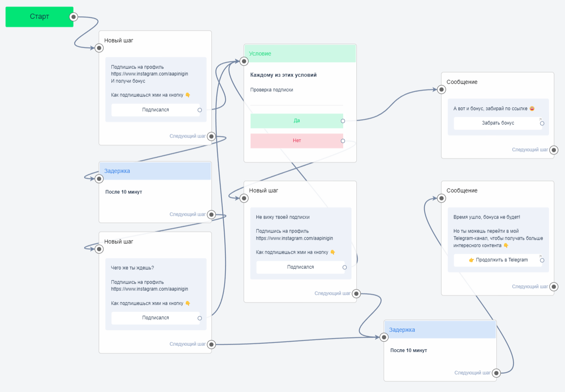Click Следующий шаг port of 'Чего же ты ждешь?' step

coord(211,345)
